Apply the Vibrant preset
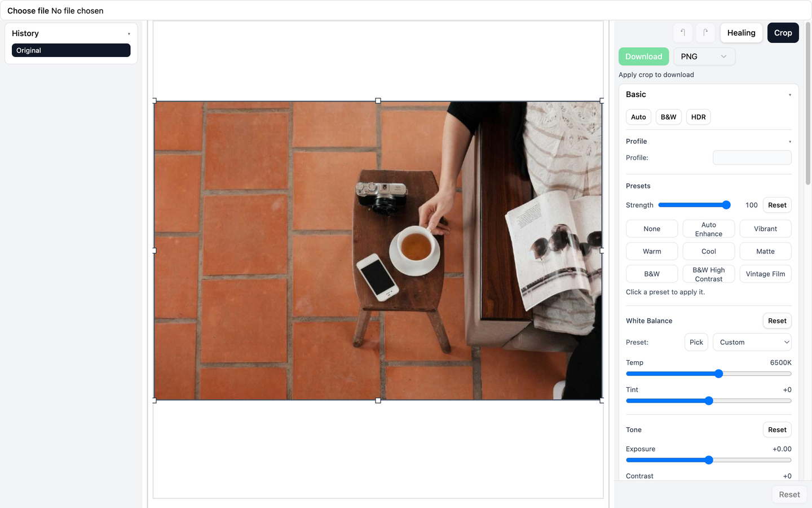 [765, 229]
